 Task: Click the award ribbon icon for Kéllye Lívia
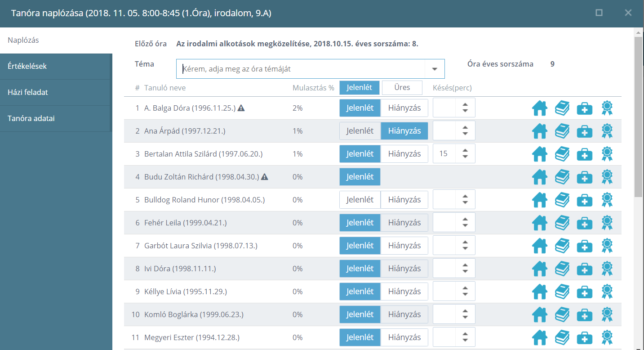pos(607,292)
